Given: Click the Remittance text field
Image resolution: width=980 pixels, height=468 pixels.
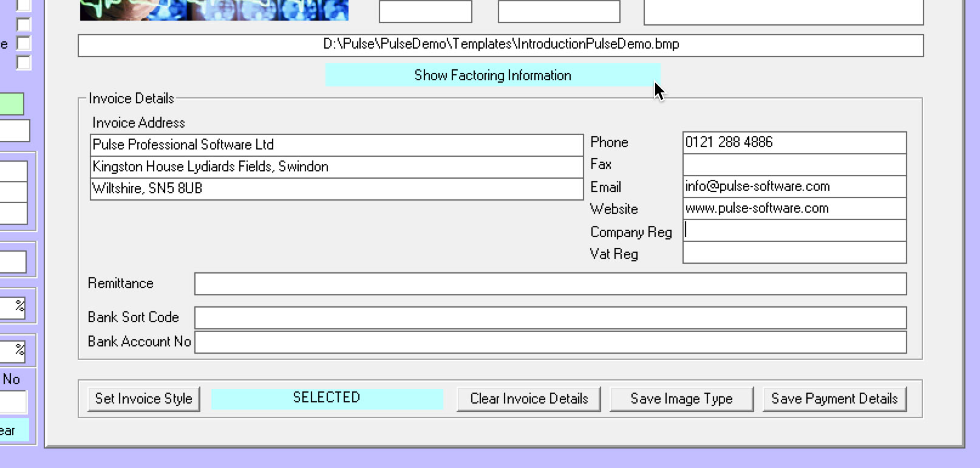Looking at the screenshot, I should tap(550, 284).
